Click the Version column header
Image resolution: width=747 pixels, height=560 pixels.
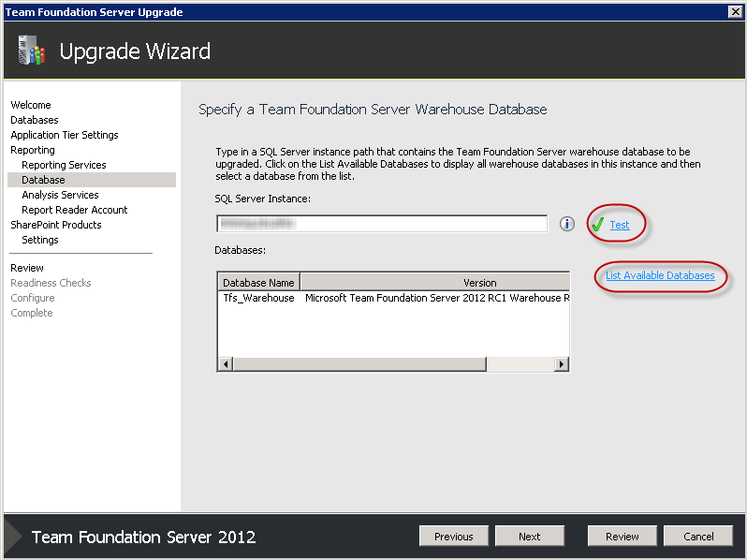pyautogui.click(x=435, y=283)
